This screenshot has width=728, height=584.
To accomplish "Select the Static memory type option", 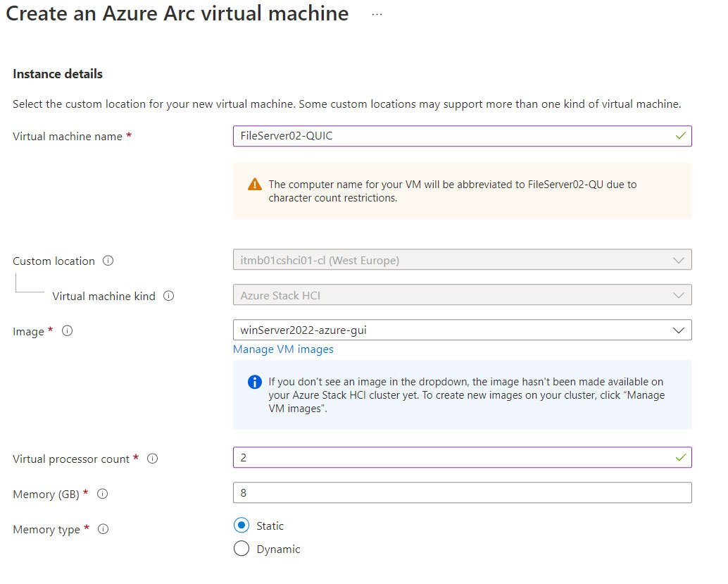I will (x=240, y=526).
